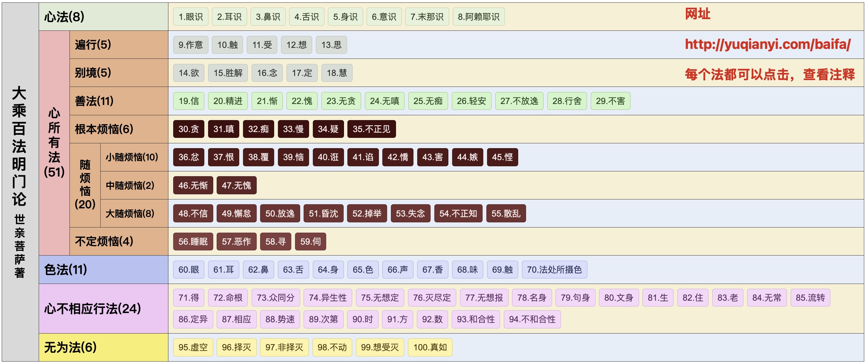Select the 97.非择灭 tag
The image size is (868, 364).
[x=284, y=347]
